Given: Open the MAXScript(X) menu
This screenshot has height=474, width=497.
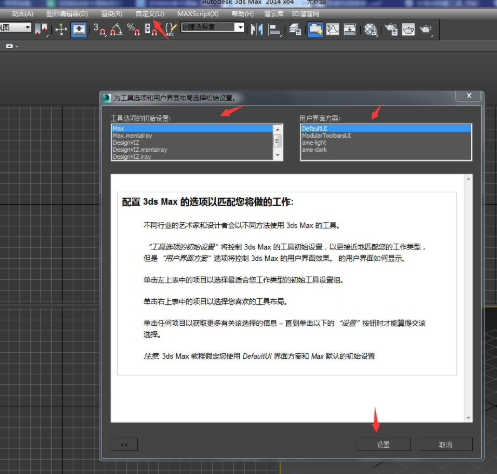Looking at the screenshot, I should point(198,14).
